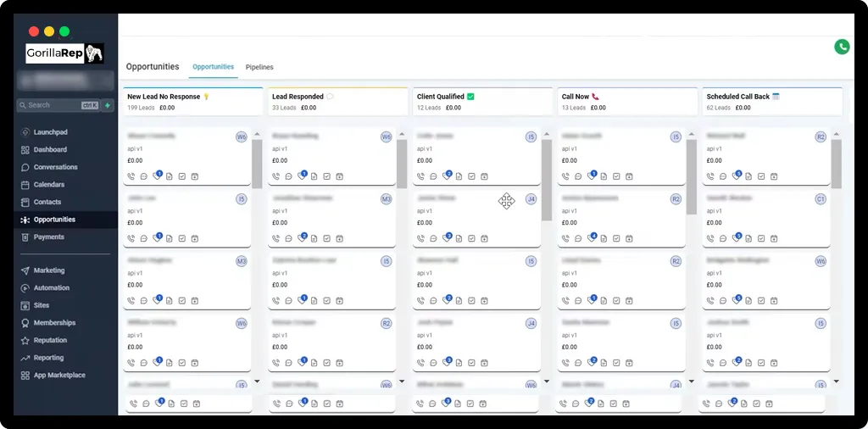Open chat on top New Lead No Response card
This screenshot has height=429, width=868.
[x=144, y=176]
